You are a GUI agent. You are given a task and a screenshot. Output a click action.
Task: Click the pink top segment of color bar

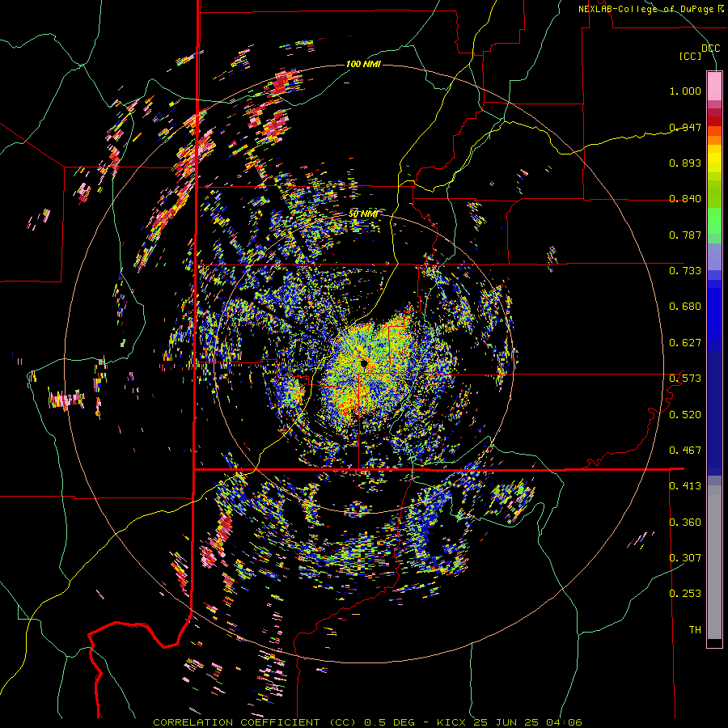tap(714, 86)
